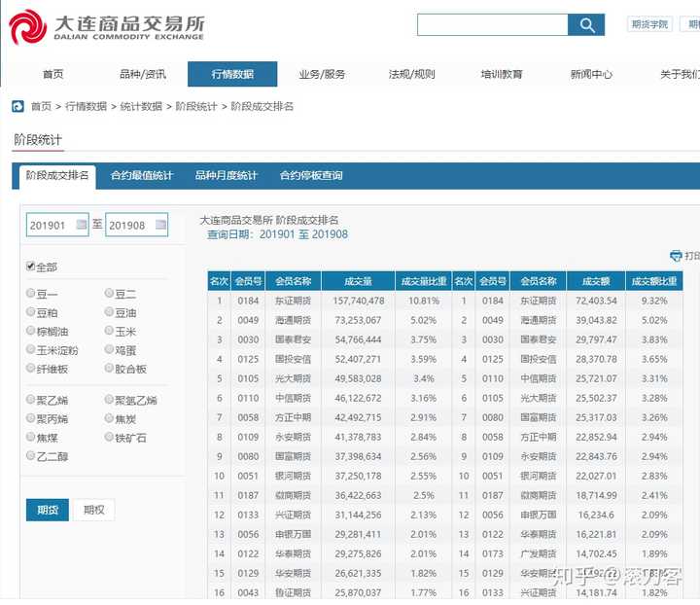Viewport: 700px width, 605px height.
Task: Click the turnover cell 39,043.82
Action: click(x=596, y=320)
